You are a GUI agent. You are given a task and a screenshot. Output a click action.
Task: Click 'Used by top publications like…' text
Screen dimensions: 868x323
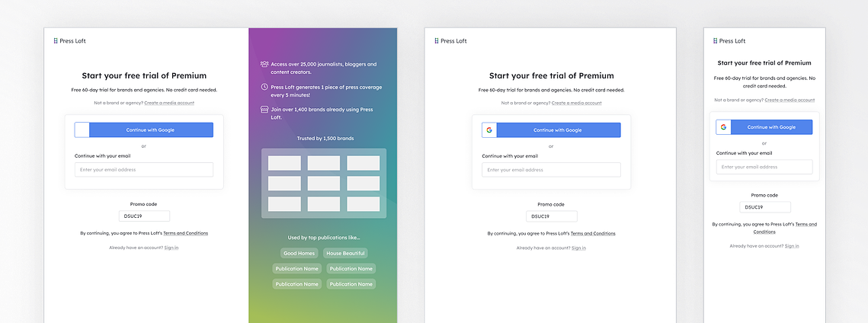tap(324, 238)
